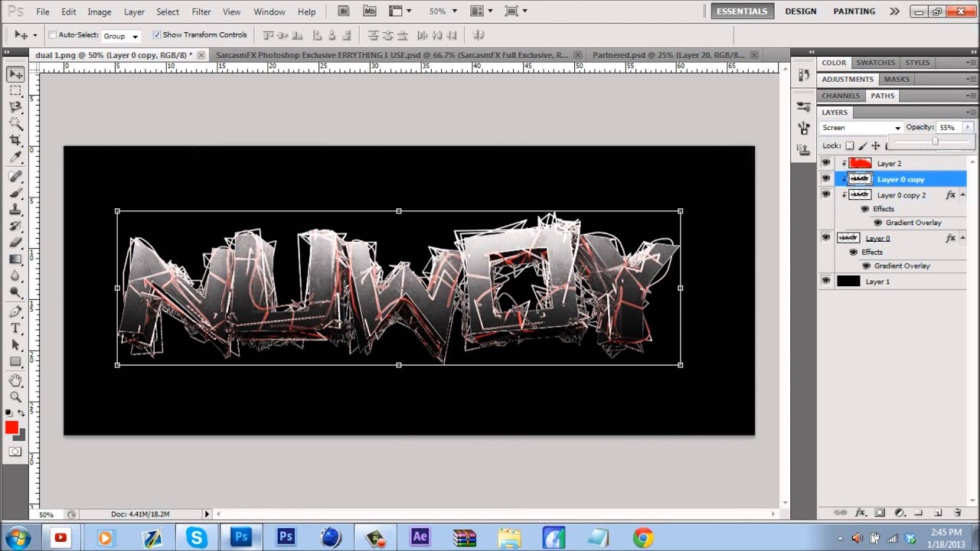The image size is (980, 551).
Task: Launch Mini Bridge from the top bar
Action: coord(370,11)
